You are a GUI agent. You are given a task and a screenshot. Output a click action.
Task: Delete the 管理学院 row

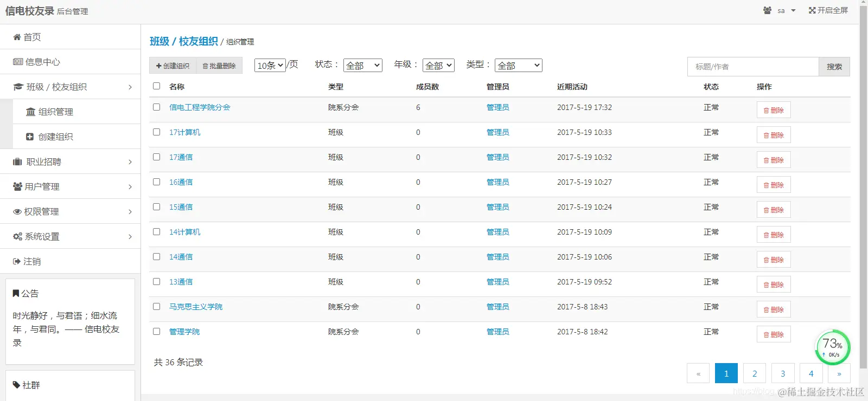(x=774, y=334)
